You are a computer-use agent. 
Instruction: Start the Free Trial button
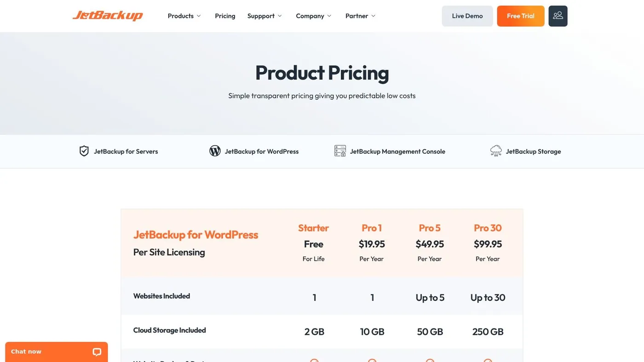521,16
